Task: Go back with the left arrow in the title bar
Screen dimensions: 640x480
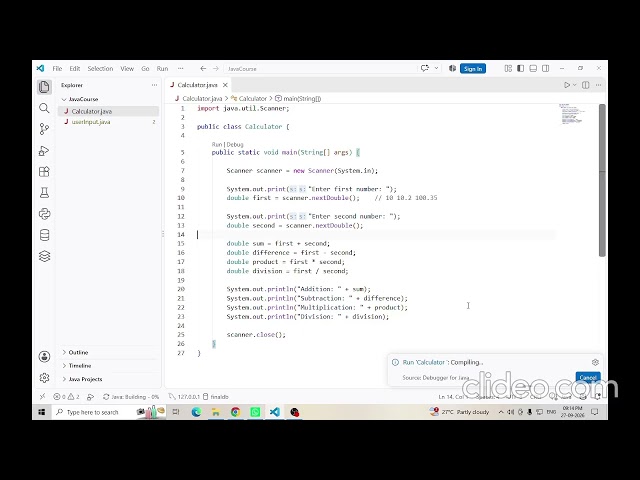Action: click(x=203, y=69)
